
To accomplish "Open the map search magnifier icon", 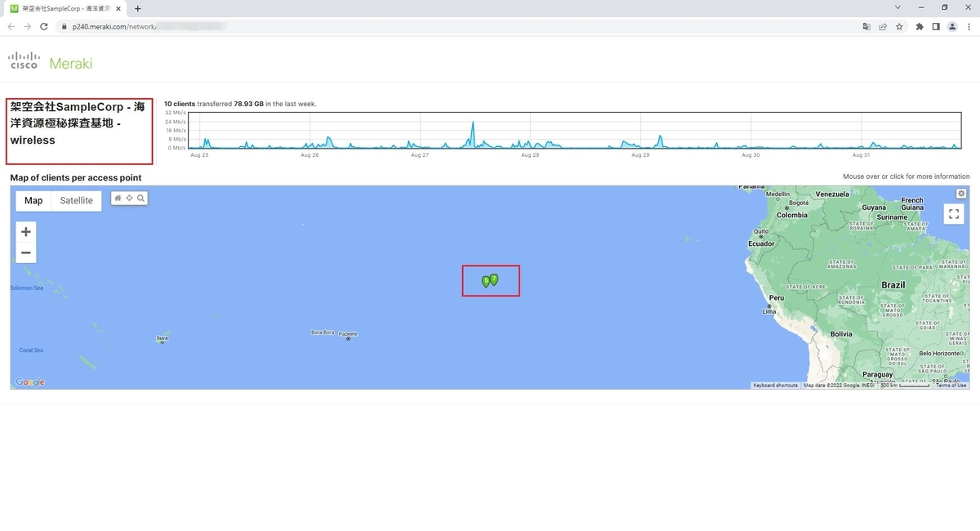I will pyautogui.click(x=140, y=199).
